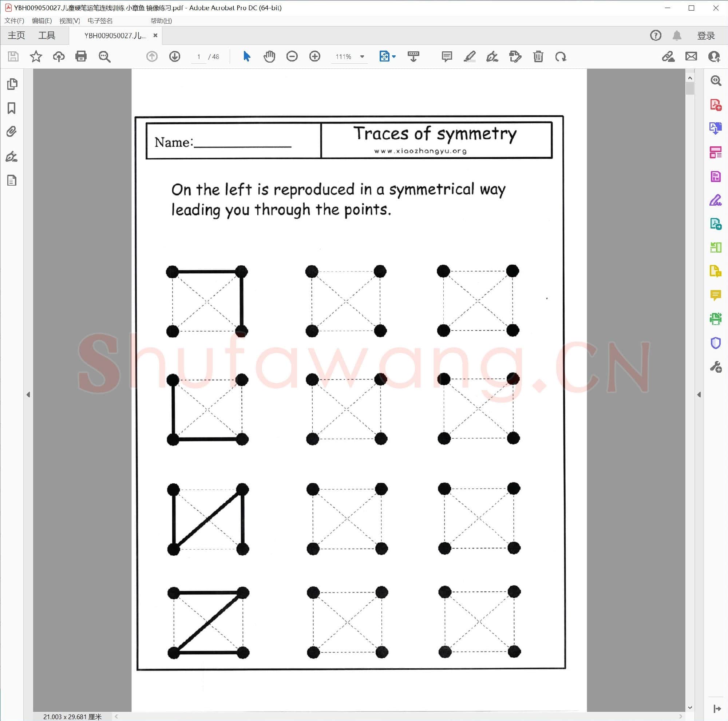Screen dimensions: 728x721
Task: Switch to the 工具 tab
Action: [47, 35]
